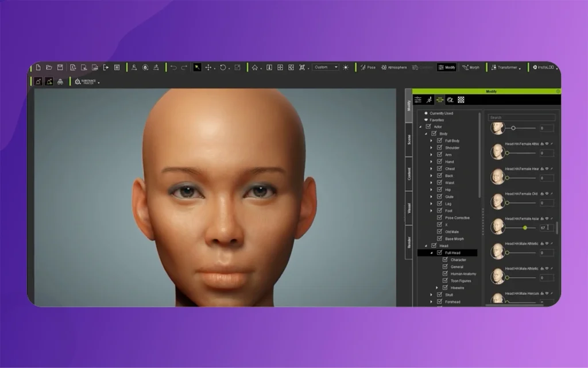Switch to the Content side tab
The image size is (588, 368).
click(409, 174)
